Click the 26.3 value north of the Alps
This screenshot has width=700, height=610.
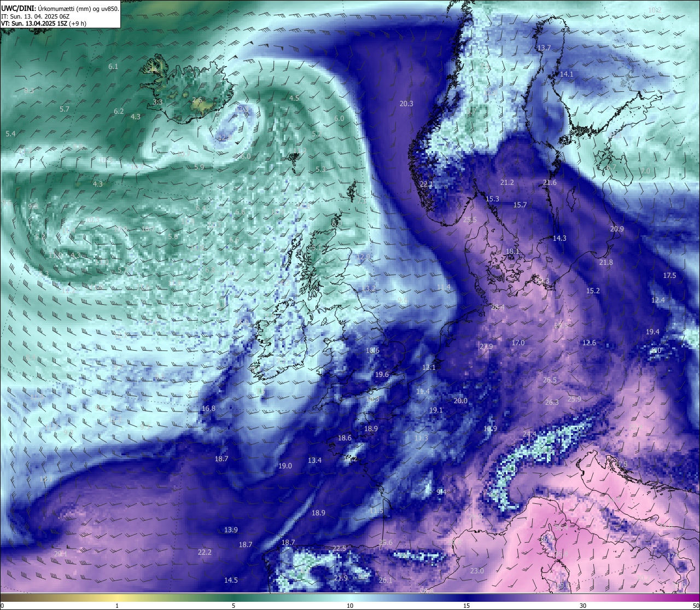[552, 402]
